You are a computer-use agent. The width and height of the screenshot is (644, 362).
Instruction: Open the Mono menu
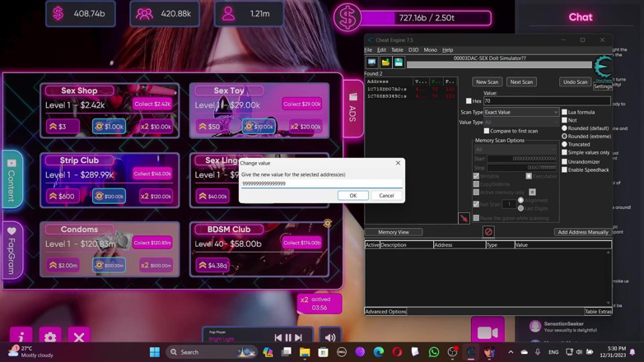430,50
